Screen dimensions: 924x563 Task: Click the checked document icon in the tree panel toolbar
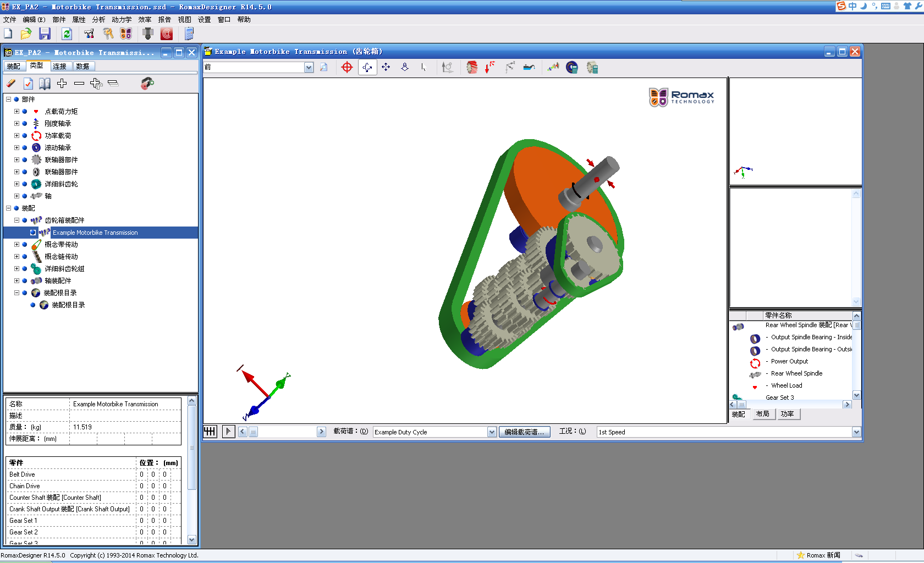(x=28, y=83)
